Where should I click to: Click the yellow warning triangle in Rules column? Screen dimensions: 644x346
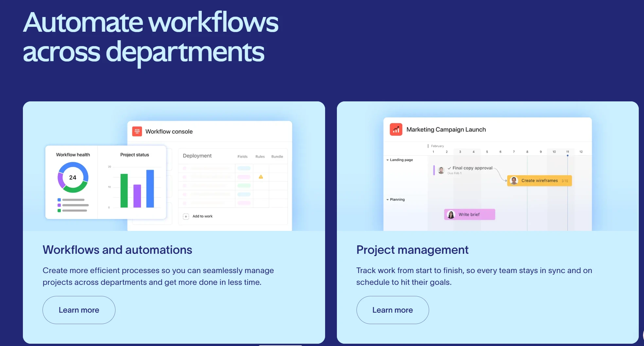click(x=261, y=177)
